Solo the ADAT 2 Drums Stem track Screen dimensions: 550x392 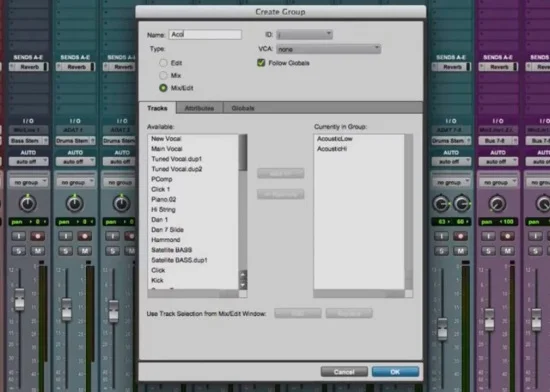point(113,251)
